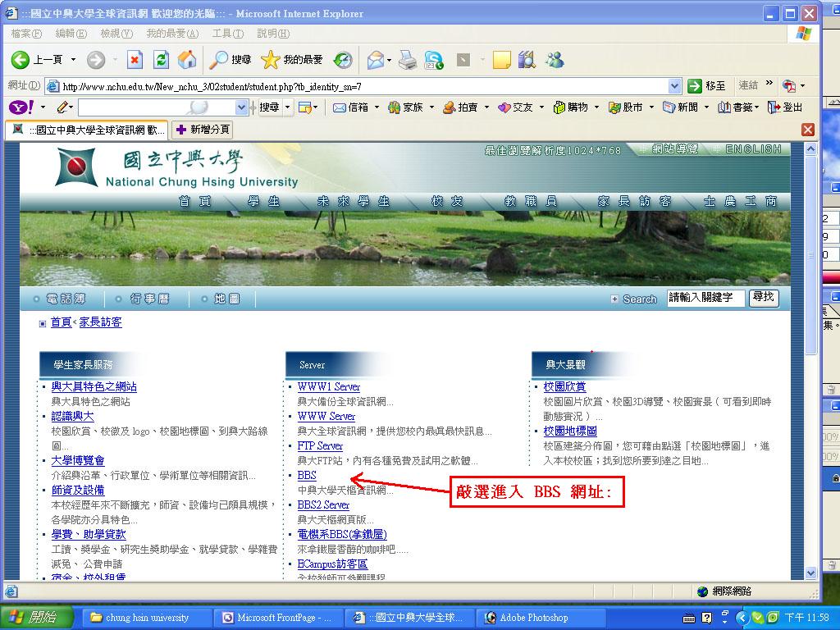Open Favorites star button
The image size is (840, 630).
pyautogui.click(x=292, y=59)
